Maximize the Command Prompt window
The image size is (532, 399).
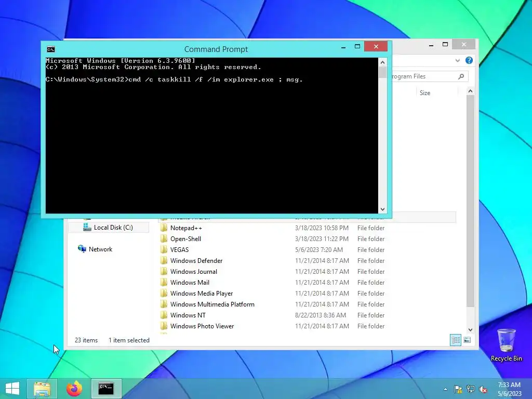[x=357, y=47]
